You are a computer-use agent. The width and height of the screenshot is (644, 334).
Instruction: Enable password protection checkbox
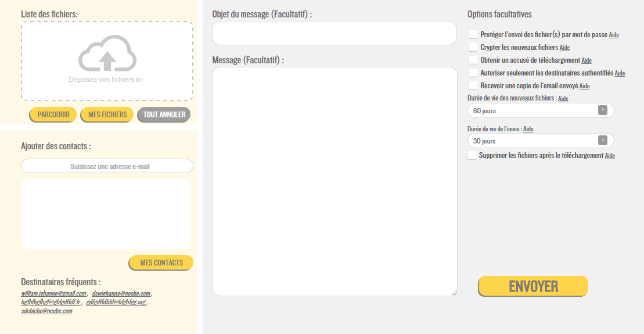pyautogui.click(x=473, y=35)
